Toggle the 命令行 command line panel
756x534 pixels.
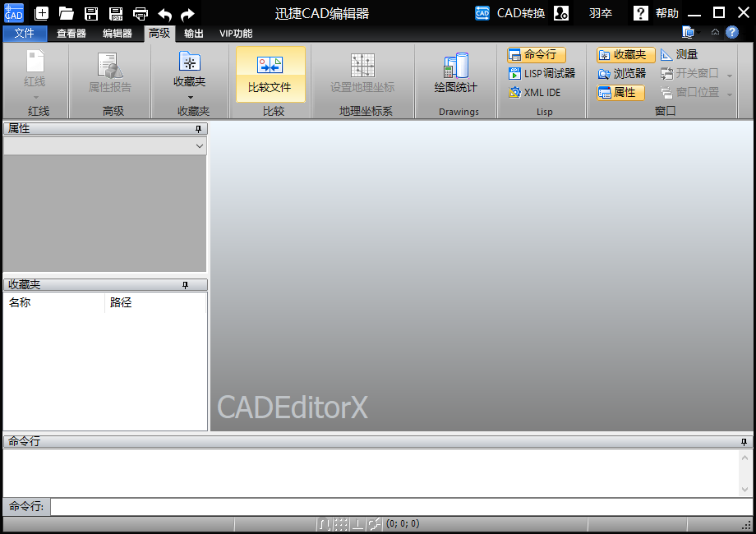click(536, 54)
